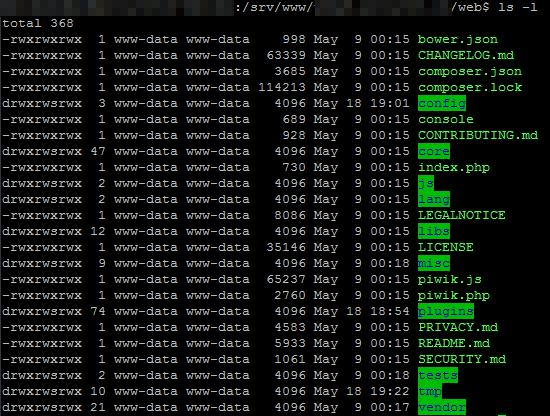Screen dimensions: 550x416
Task: Click PRIVACY.md file name
Action: point(458,327)
